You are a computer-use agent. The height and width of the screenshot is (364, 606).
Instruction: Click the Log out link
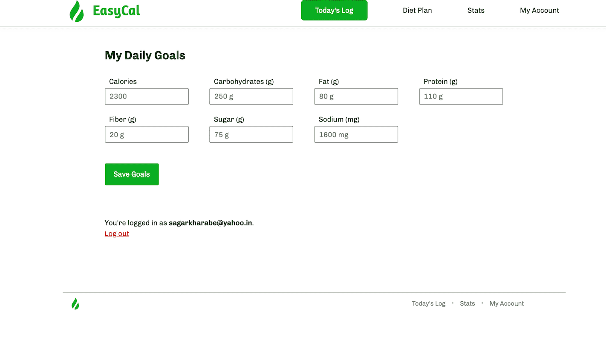pos(117,234)
